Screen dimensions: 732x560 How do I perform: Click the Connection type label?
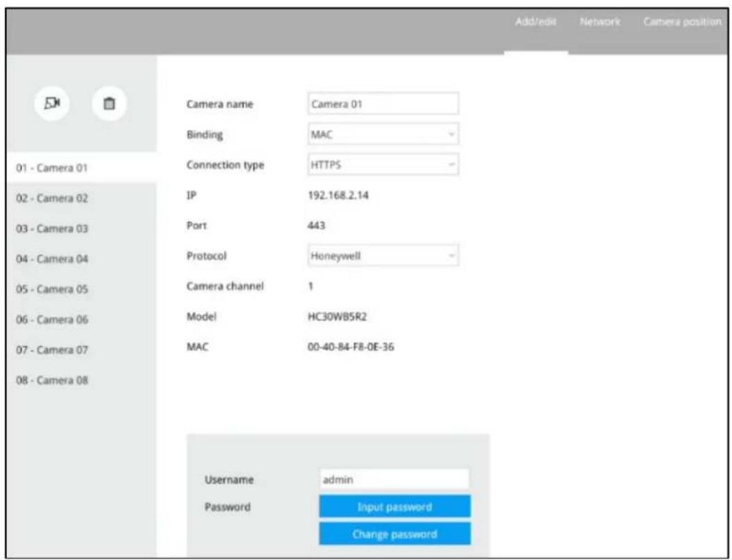[225, 165]
